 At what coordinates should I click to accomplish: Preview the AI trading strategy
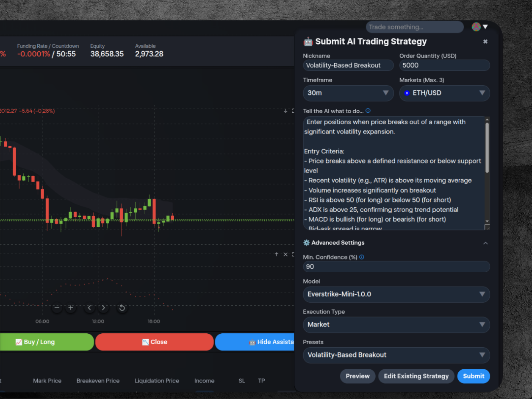coord(357,376)
